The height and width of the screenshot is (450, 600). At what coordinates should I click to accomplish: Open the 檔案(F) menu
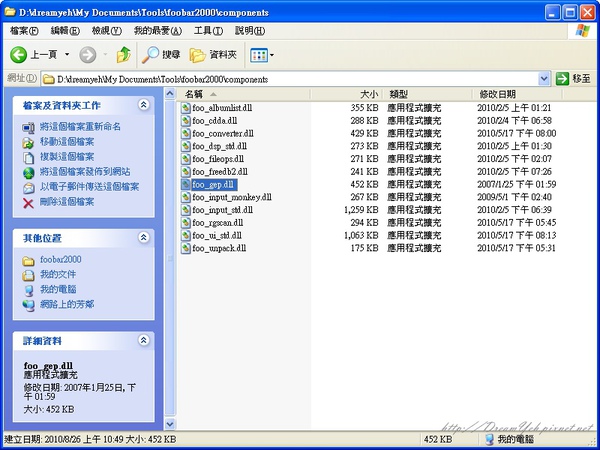[x=24, y=31]
